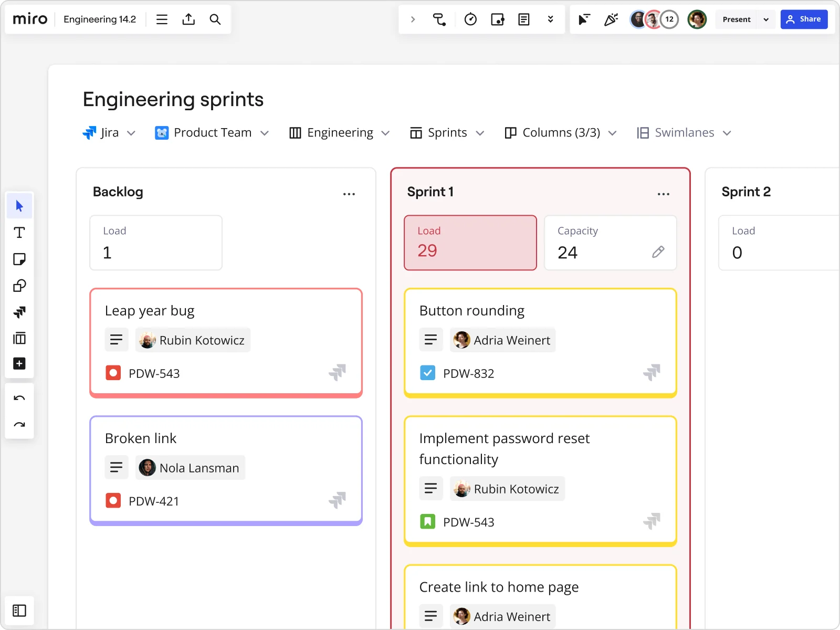Open the Jira source dropdown
Image resolution: width=840 pixels, height=630 pixels.
click(x=109, y=133)
